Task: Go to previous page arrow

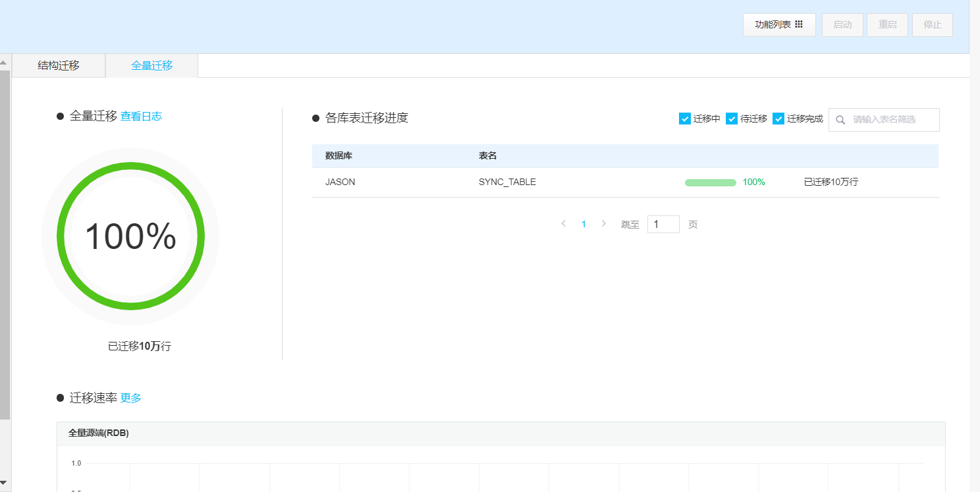Action: click(564, 224)
